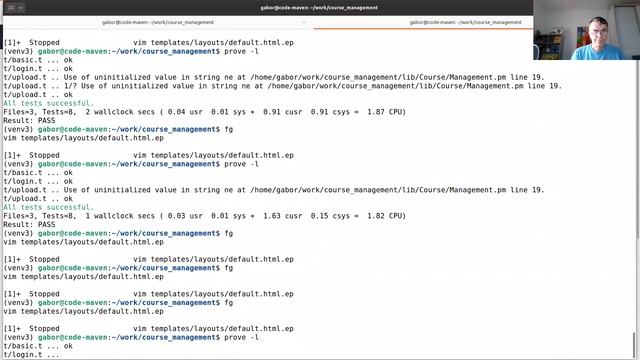
Task: Click the 'Files=3, Tests=8, 1 wallclock secs' line
Action: point(204,216)
